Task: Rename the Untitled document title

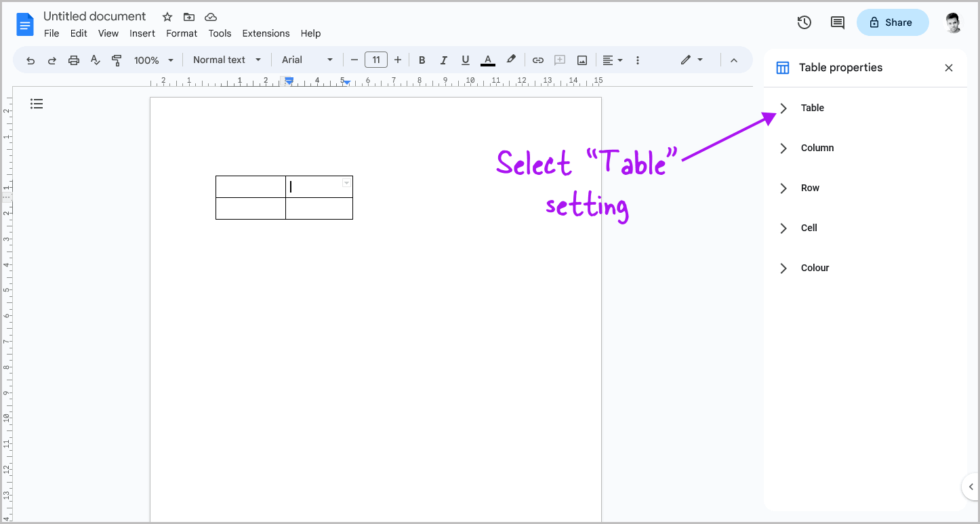Action: pos(95,16)
